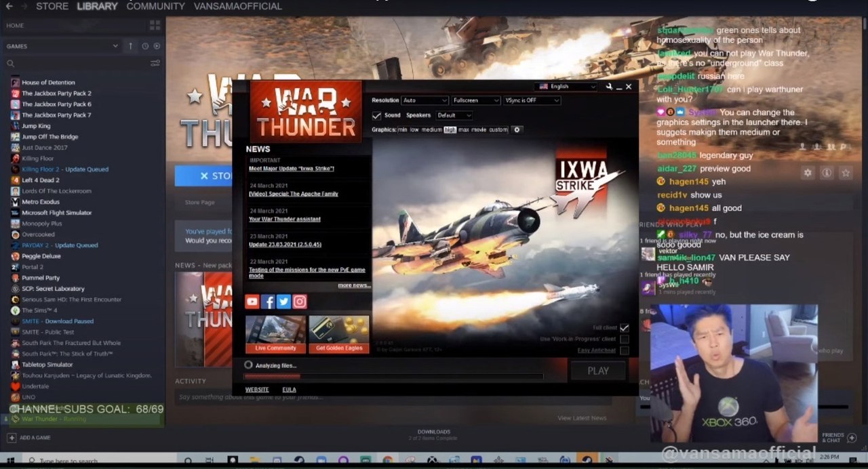The image size is (868, 469).
Task: Select high graphics preset
Action: [x=450, y=129]
